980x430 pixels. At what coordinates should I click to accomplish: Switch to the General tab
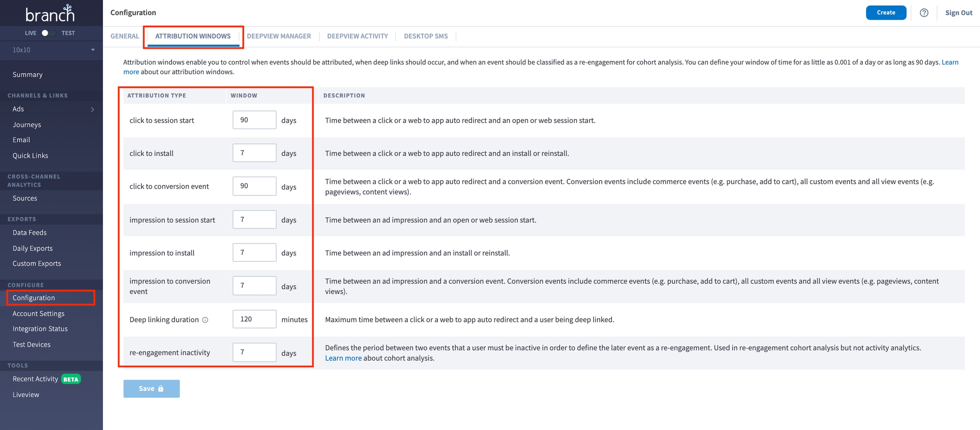[125, 36]
